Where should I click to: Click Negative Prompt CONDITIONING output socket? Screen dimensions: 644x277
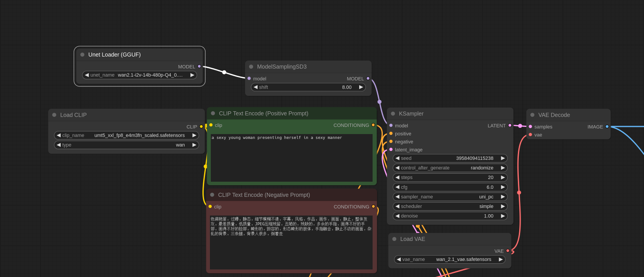tap(373, 206)
